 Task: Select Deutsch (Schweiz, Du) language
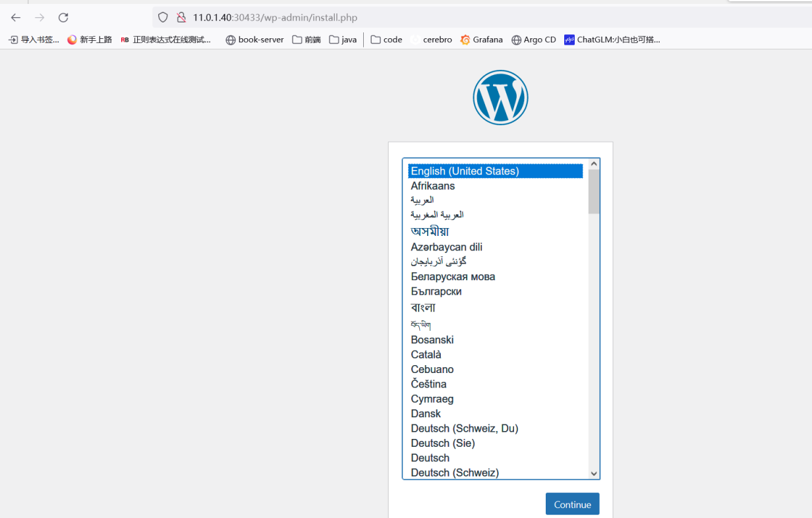496,428
